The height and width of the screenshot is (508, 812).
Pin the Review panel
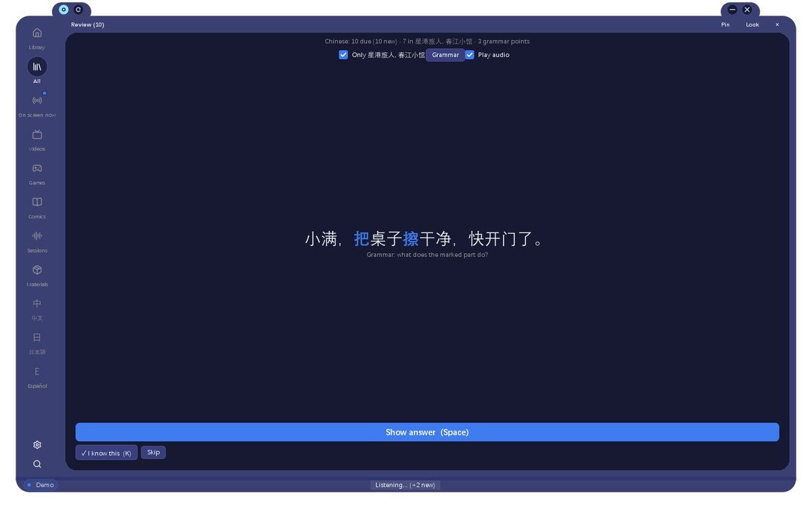coord(725,24)
